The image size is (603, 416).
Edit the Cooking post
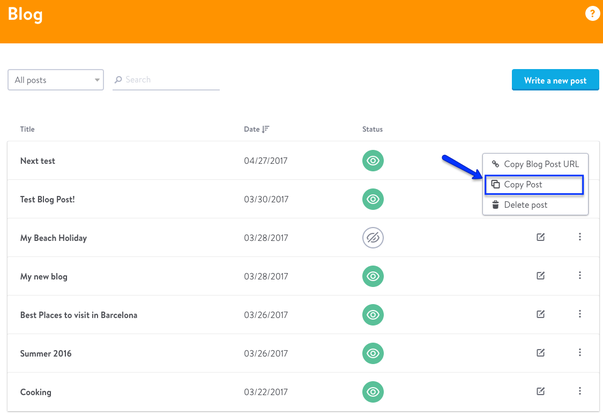[540, 391]
